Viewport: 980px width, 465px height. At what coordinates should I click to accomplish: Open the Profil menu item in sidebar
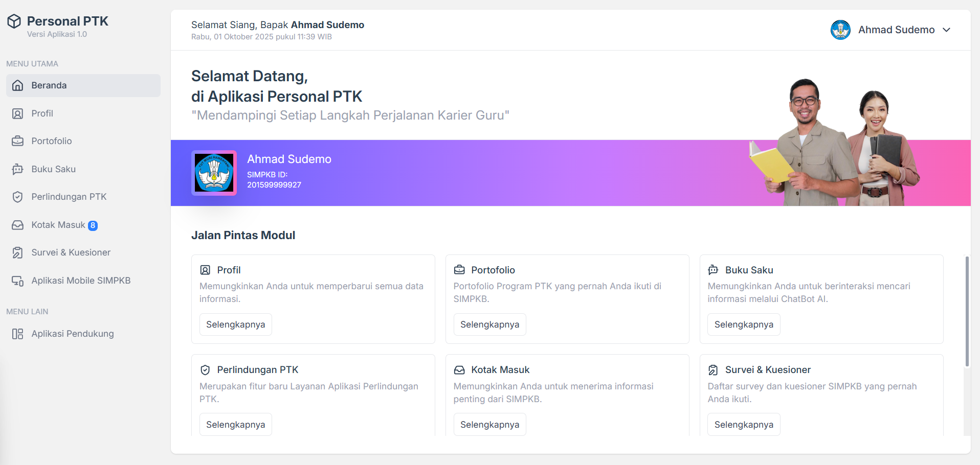42,113
